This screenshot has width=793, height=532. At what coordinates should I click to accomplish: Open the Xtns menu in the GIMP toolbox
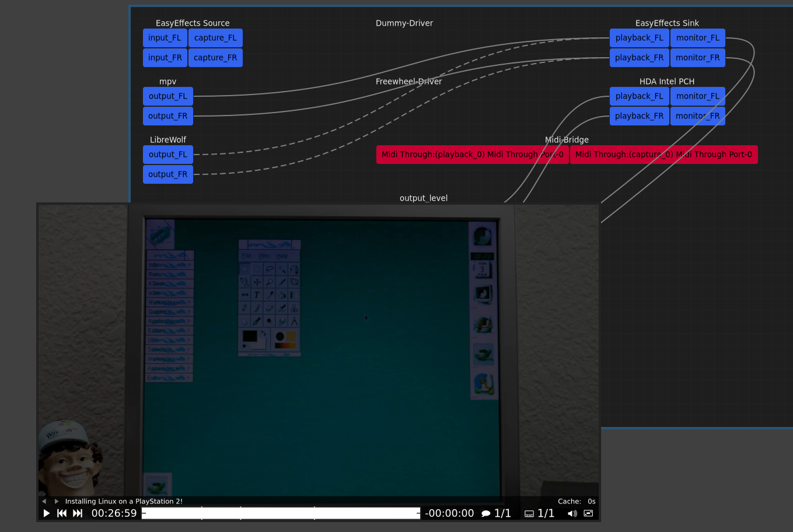[x=264, y=256]
